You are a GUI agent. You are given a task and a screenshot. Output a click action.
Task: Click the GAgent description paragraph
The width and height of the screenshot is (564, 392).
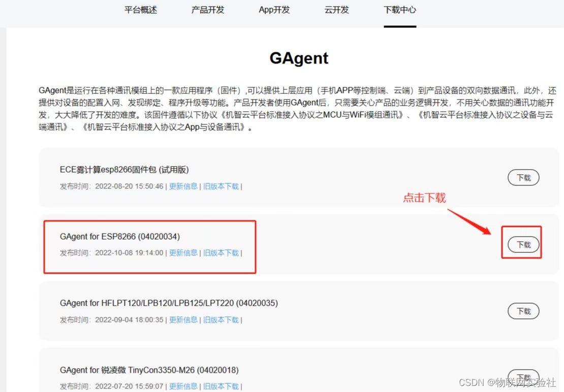(x=297, y=109)
